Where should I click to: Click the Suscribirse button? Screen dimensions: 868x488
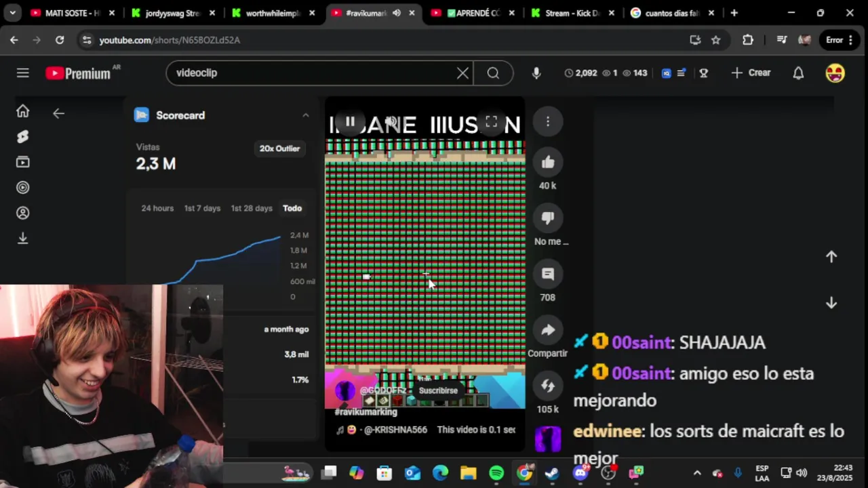(x=438, y=390)
